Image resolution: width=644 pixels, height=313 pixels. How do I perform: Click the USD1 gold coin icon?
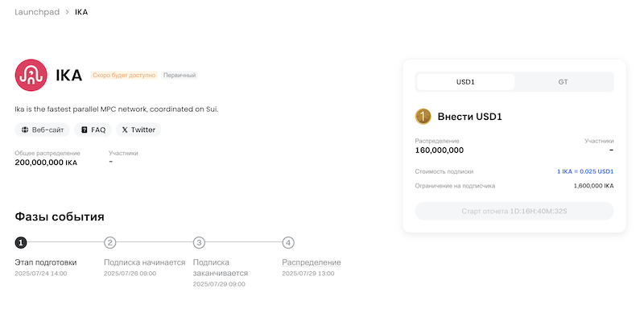click(423, 117)
